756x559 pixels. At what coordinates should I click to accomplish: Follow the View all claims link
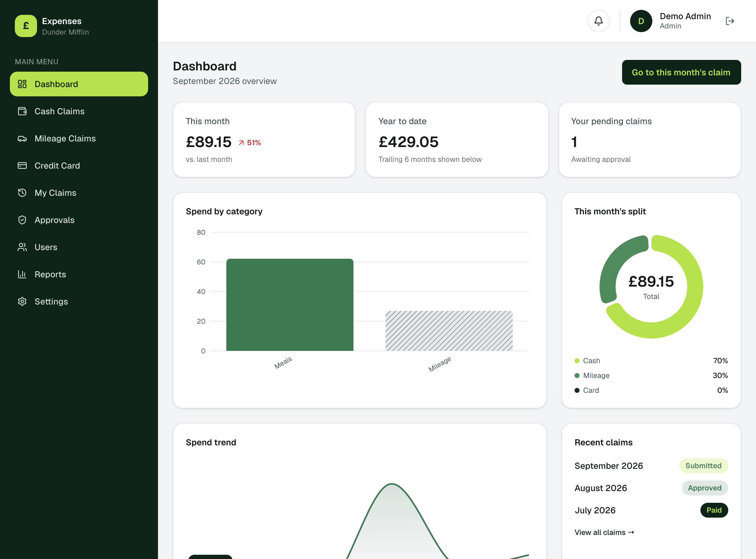point(604,532)
